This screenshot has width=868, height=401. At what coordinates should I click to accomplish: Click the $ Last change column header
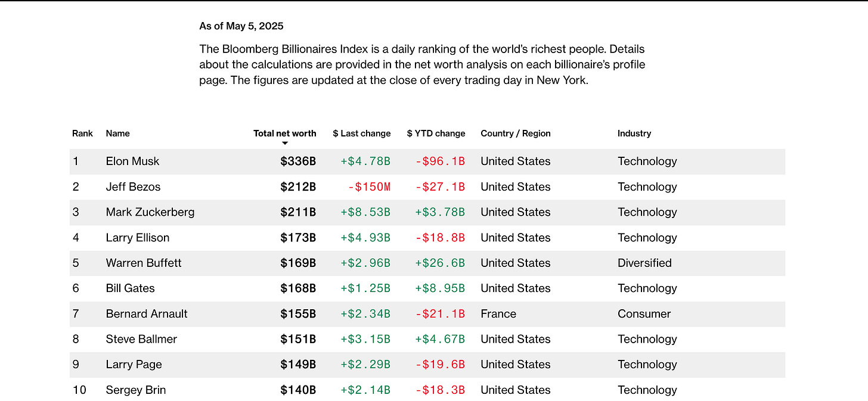click(x=361, y=133)
